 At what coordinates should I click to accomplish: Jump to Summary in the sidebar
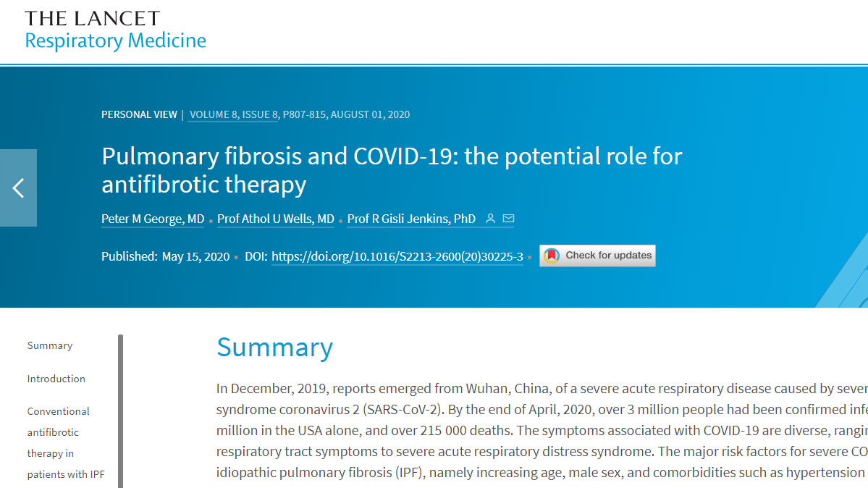pyautogui.click(x=50, y=345)
